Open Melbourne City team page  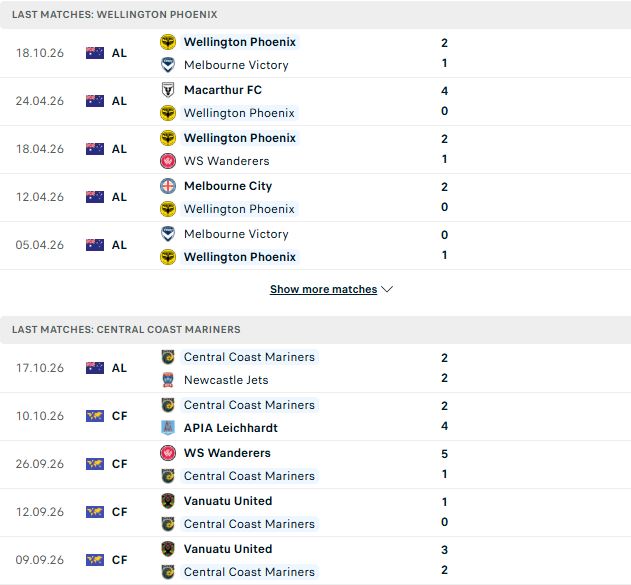tap(228, 186)
